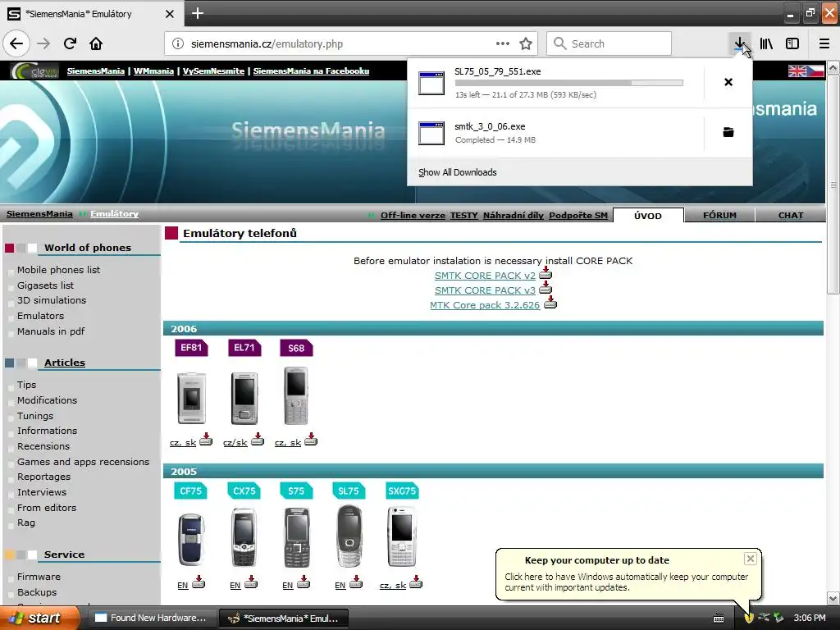
Task: Reload the current page
Action: [x=70, y=44]
